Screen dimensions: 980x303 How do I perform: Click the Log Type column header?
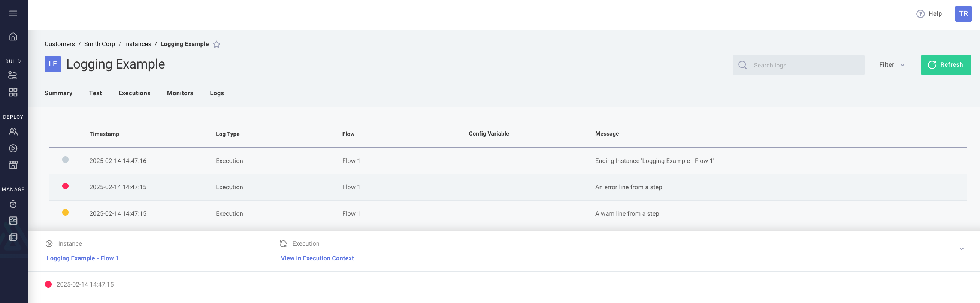[x=227, y=134]
